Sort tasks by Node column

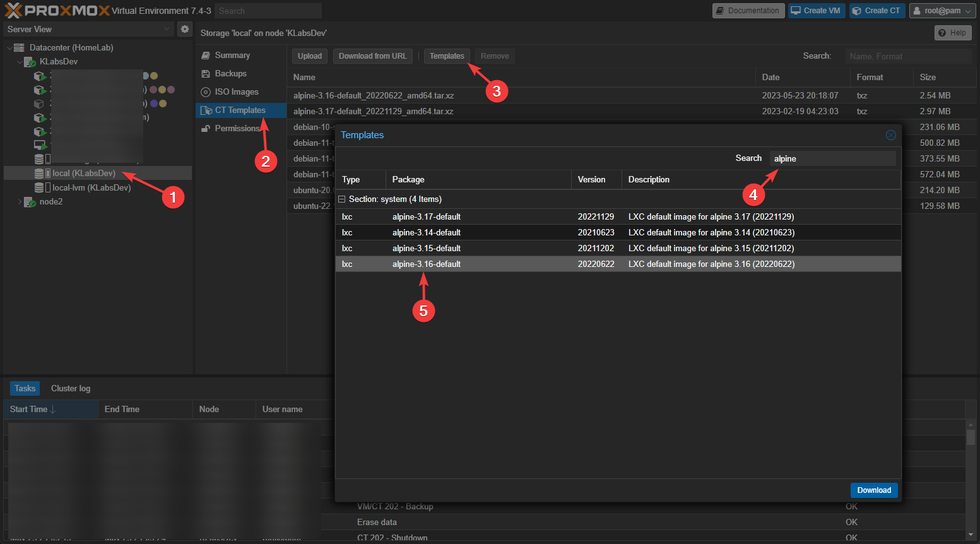pyautogui.click(x=224, y=409)
